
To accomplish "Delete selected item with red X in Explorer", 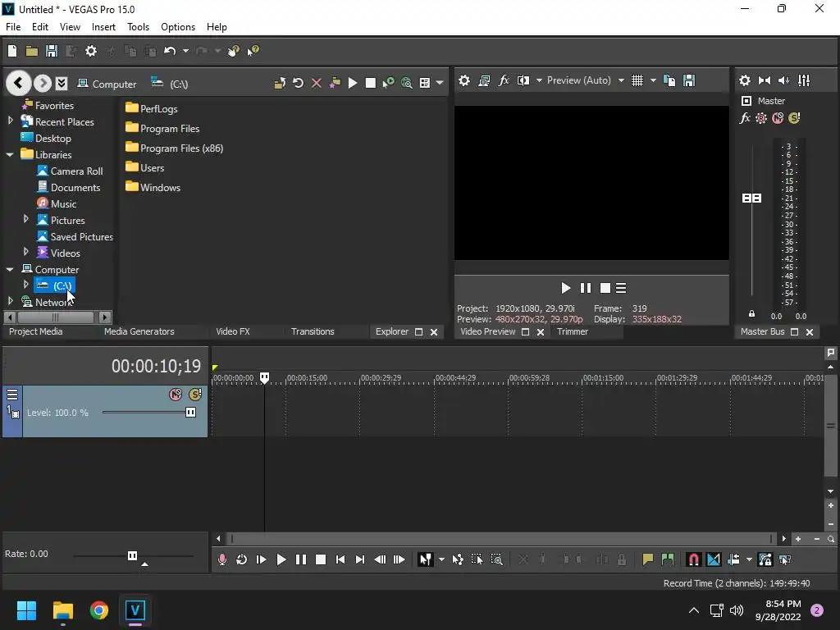I will [317, 83].
